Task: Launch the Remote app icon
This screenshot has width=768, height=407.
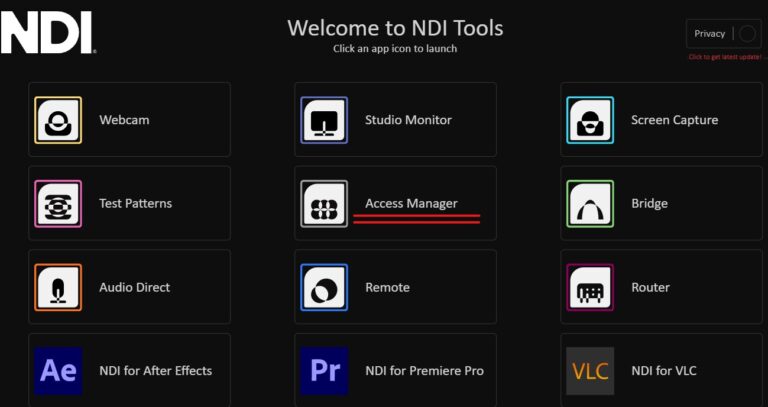Action: coord(324,287)
